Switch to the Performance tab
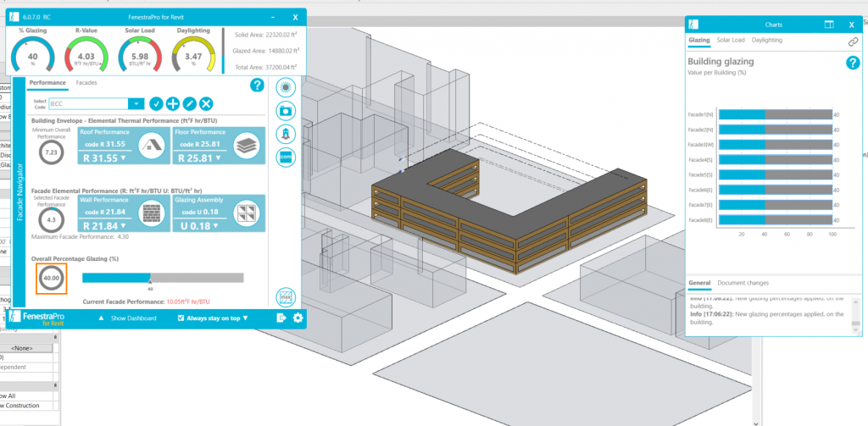 click(47, 82)
